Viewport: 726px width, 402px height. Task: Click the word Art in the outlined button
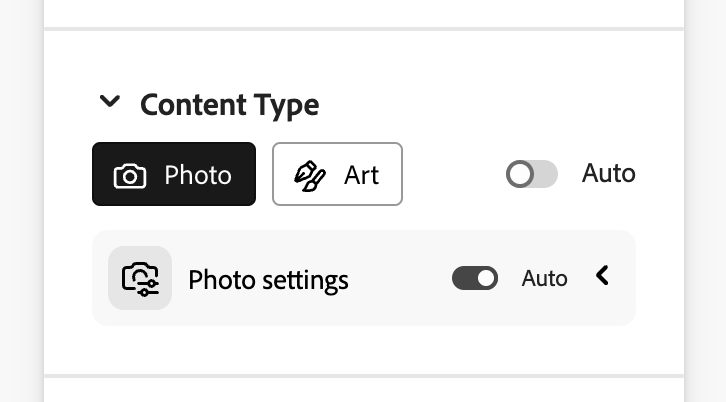coord(361,175)
